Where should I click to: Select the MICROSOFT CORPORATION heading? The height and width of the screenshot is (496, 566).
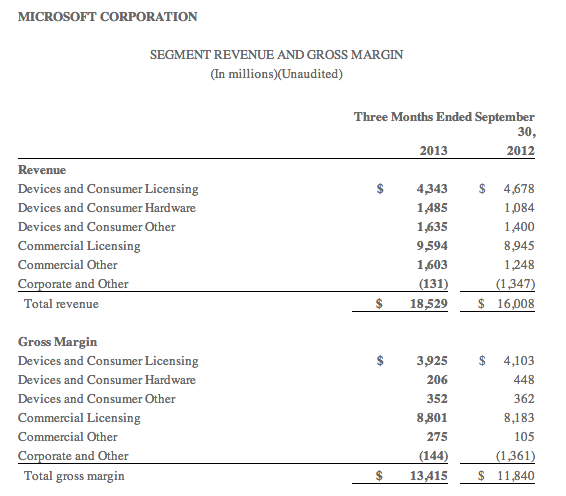pyautogui.click(x=108, y=17)
